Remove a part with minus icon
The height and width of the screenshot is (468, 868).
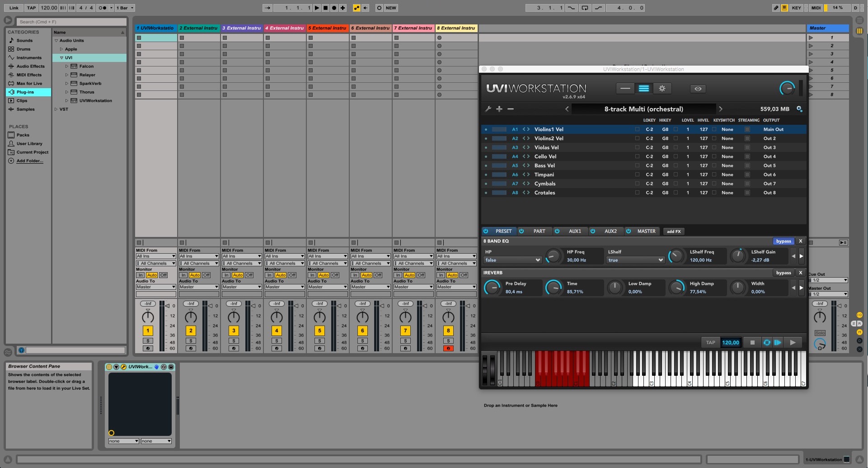[x=511, y=109]
